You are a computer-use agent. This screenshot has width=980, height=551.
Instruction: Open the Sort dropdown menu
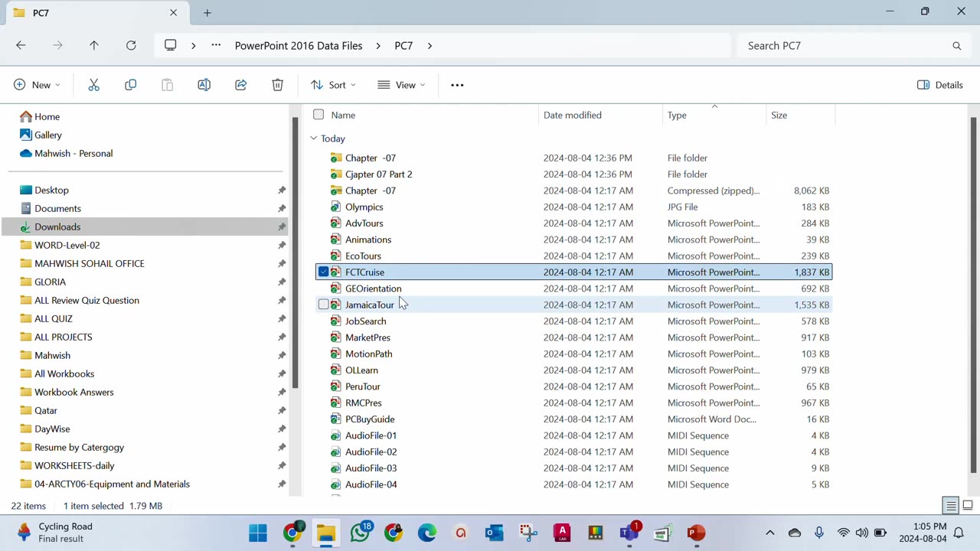[x=333, y=85]
